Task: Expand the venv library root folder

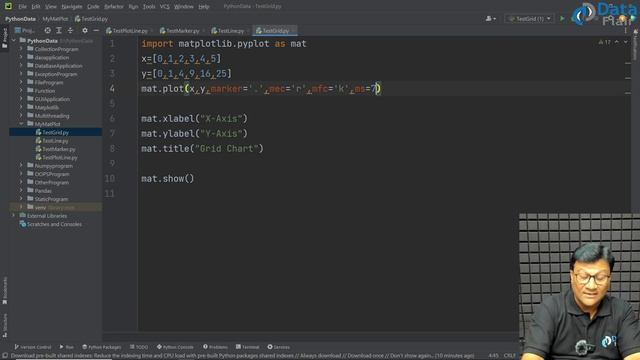Action: (21, 207)
